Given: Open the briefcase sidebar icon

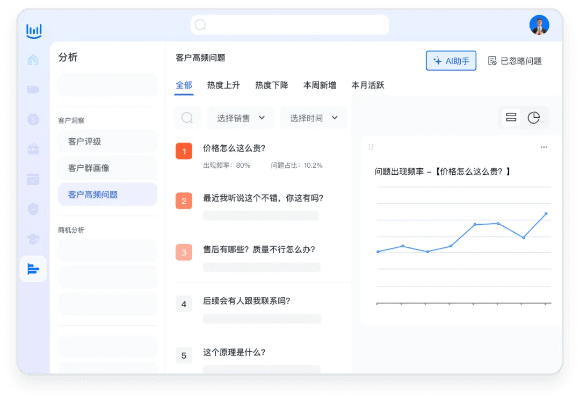Looking at the screenshot, I should pos(33,149).
